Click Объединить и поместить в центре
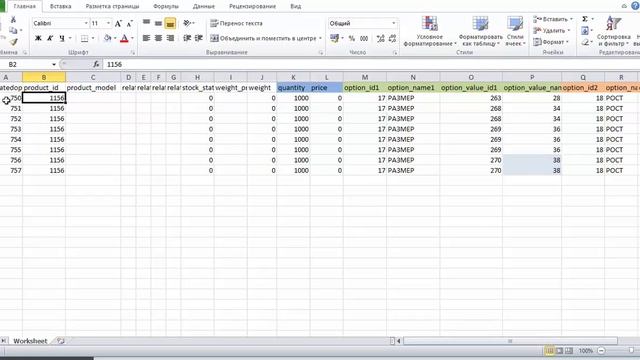Viewport: 640px width, 360px height. coord(266,38)
